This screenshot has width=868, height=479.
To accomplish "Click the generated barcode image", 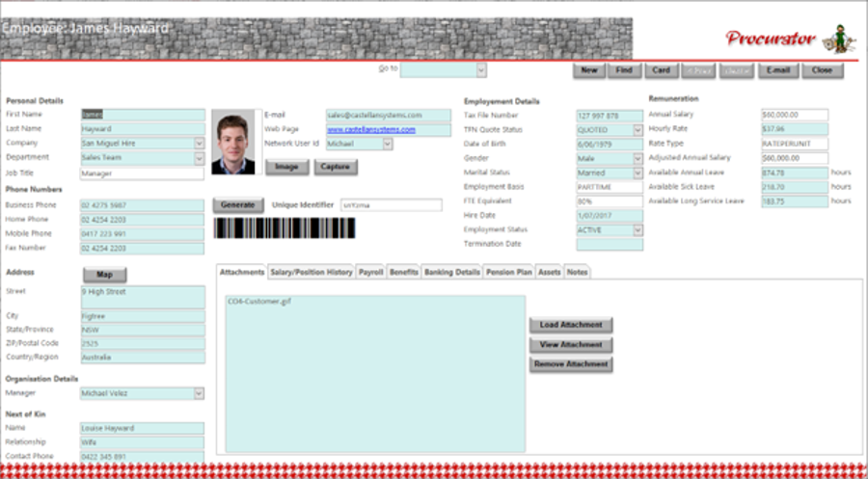I will coord(284,227).
